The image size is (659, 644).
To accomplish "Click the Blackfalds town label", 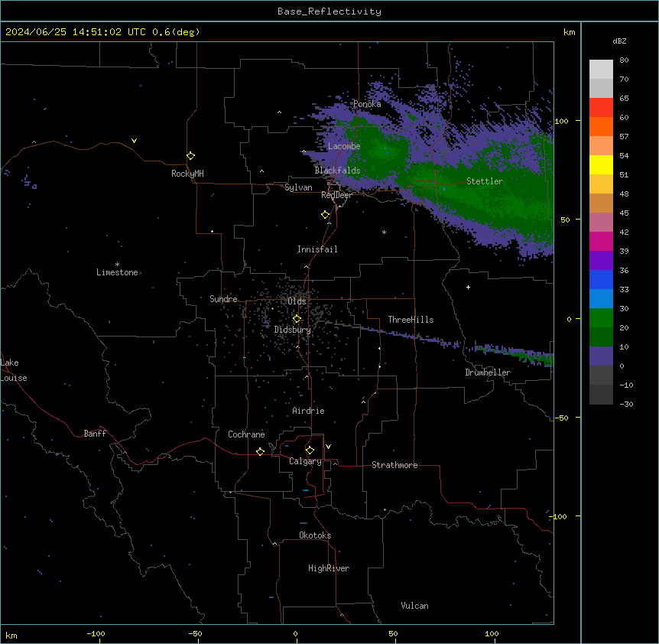I will coord(337,171).
